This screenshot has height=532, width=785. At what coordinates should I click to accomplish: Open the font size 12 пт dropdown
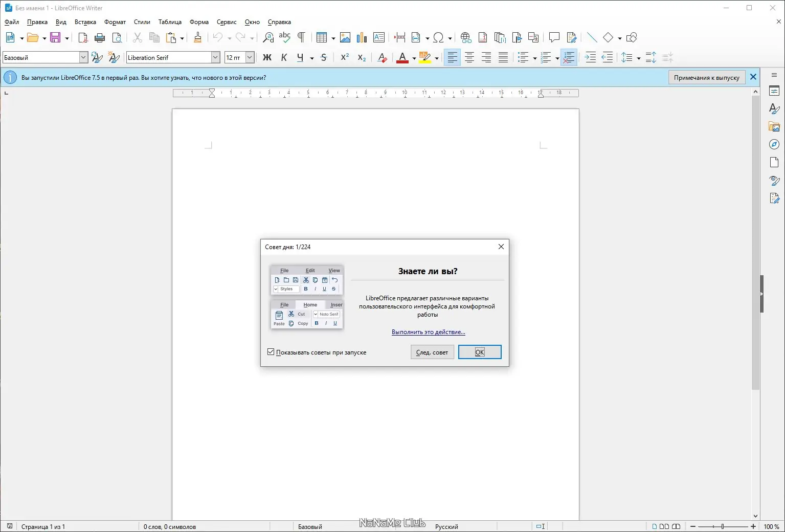point(250,58)
